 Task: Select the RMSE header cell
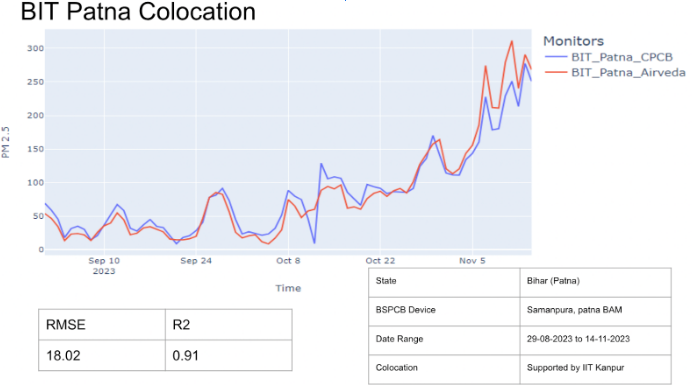click(x=102, y=325)
